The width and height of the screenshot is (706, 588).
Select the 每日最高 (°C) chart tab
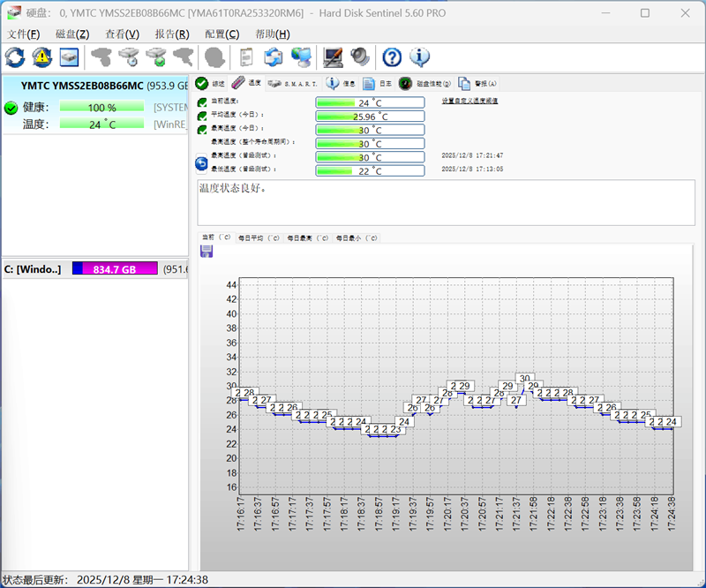click(x=308, y=238)
